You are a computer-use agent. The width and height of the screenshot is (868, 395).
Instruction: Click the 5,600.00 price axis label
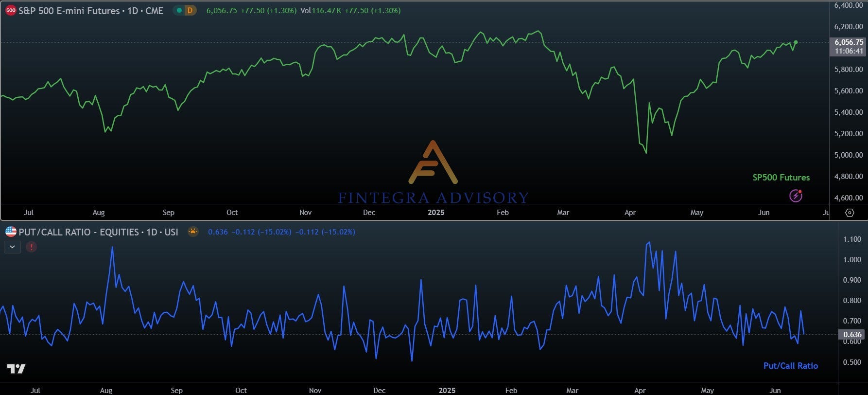pos(849,91)
